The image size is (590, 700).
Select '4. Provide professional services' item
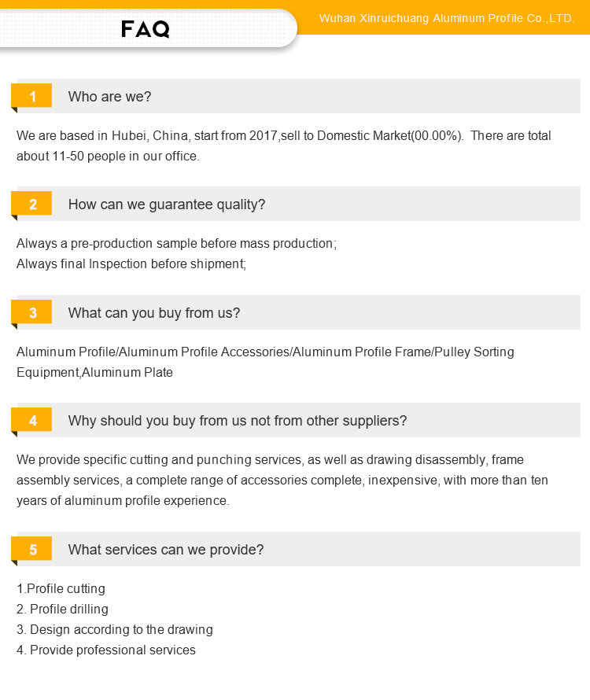pos(106,650)
